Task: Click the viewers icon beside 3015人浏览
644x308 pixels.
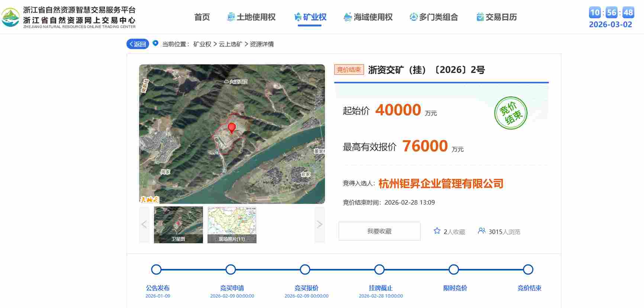Action: click(482, 231)
